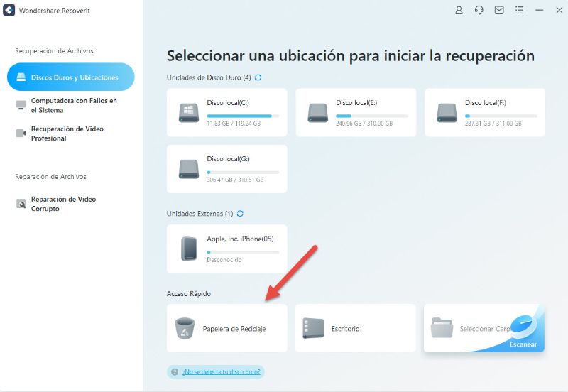
Task: Select the Disco local(F:) label
Action: point(486,102)
